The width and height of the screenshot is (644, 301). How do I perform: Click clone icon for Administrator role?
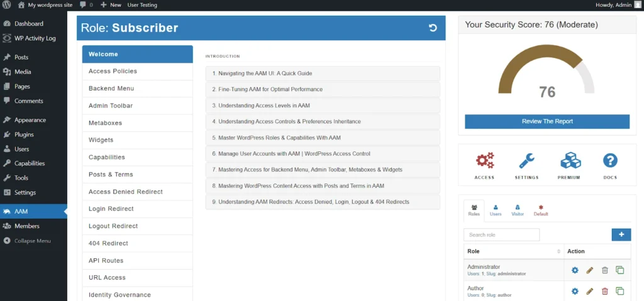(620, 270)
